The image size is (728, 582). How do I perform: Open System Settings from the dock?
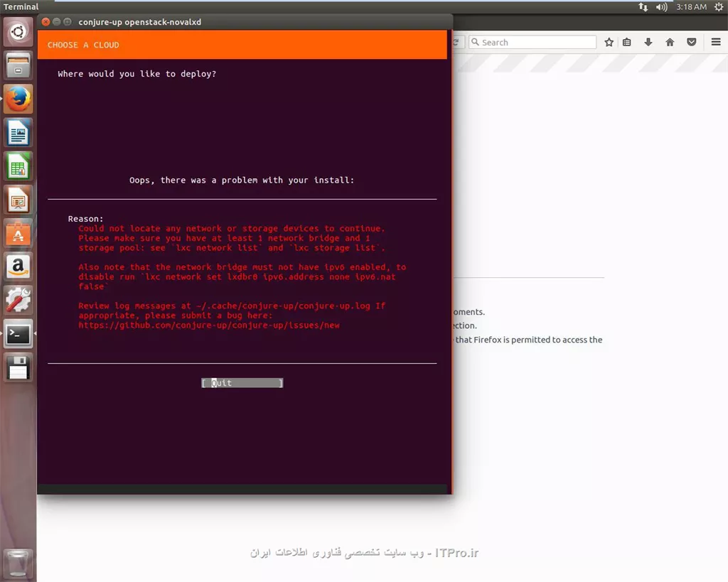(18, 300)
